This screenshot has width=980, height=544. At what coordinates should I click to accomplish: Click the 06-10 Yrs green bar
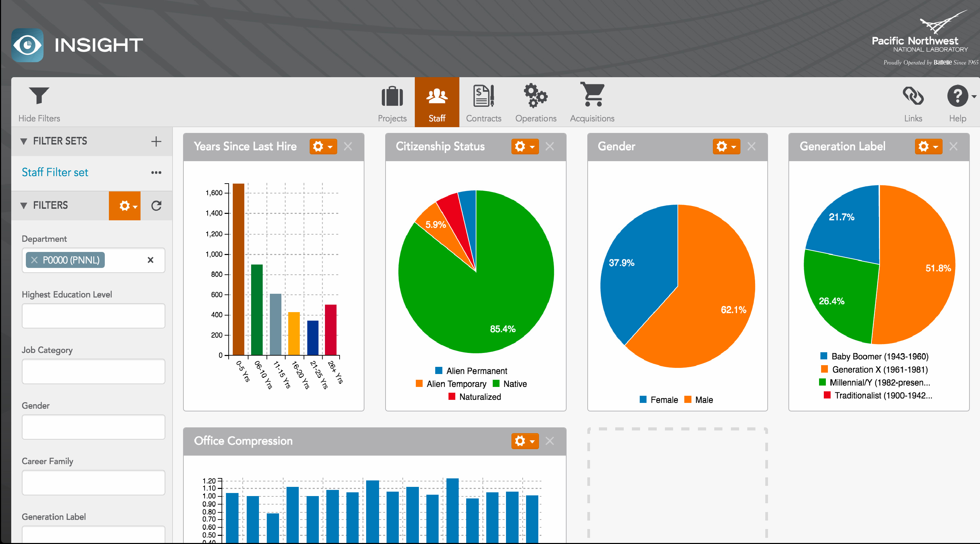[257, 309]
